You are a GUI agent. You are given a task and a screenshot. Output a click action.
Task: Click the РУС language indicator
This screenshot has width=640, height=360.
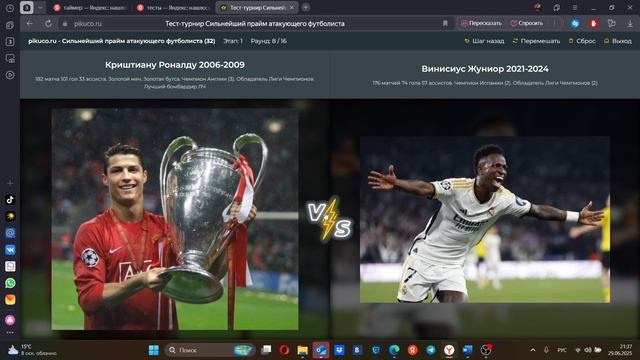point(562,350)
